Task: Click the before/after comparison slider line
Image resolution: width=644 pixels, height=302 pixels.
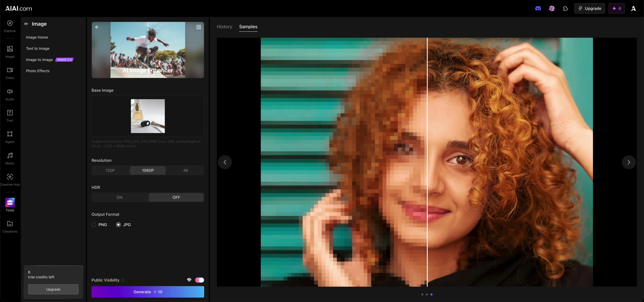Action: pyautogui.click(x=427, y=162)
